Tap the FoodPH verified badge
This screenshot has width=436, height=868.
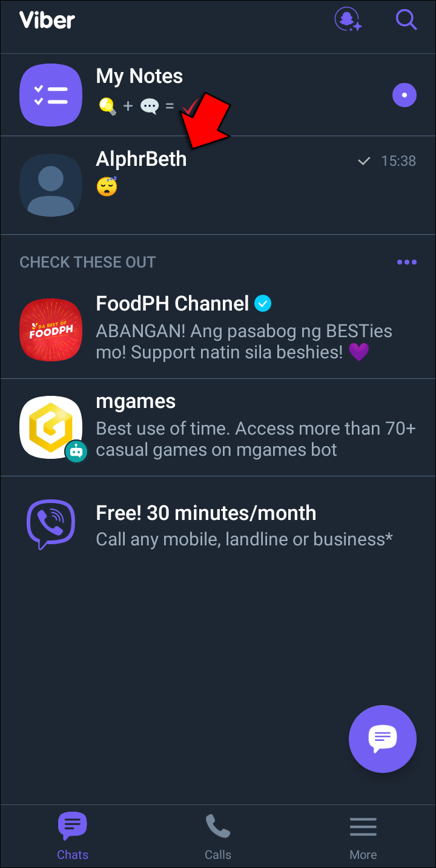pyautogui.click(x=263, y=304)
